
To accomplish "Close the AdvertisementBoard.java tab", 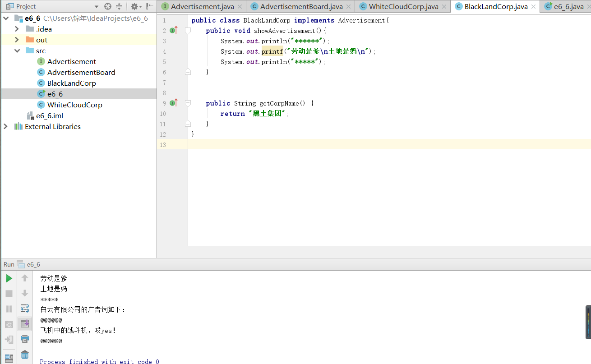I will click(x=348, y=7).
